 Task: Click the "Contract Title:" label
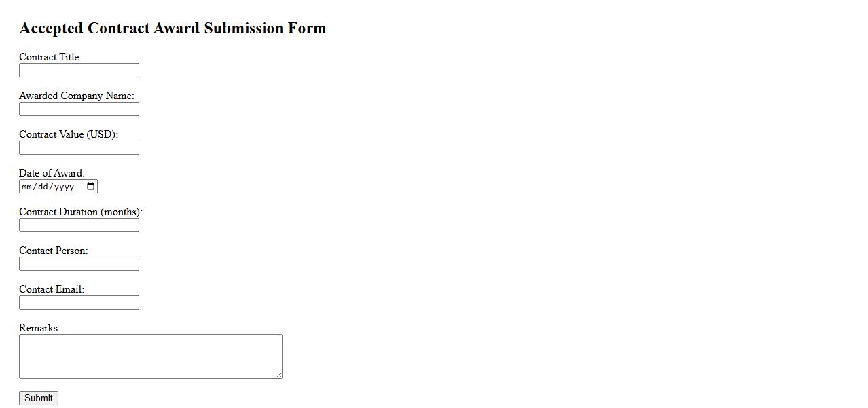(x=50, y=57)
